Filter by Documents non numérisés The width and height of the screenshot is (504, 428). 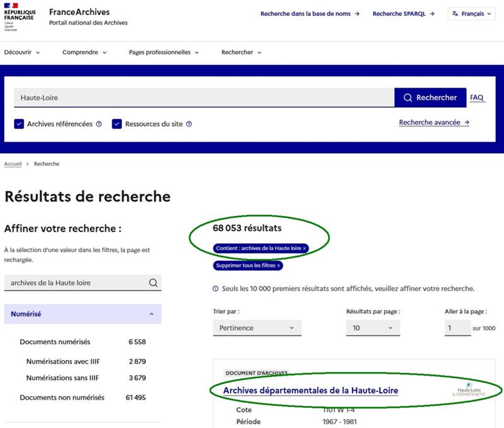(x=62, y=398)
